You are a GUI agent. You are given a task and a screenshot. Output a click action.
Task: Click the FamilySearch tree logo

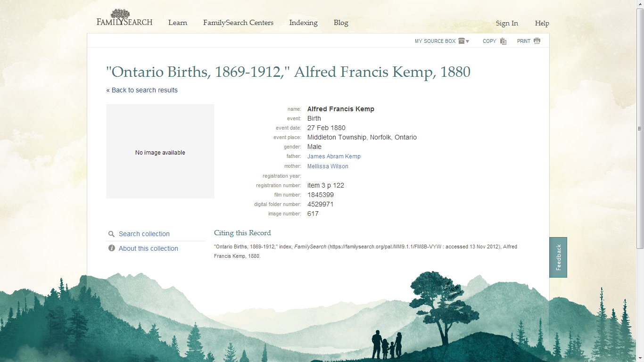(x=121, y=13)
